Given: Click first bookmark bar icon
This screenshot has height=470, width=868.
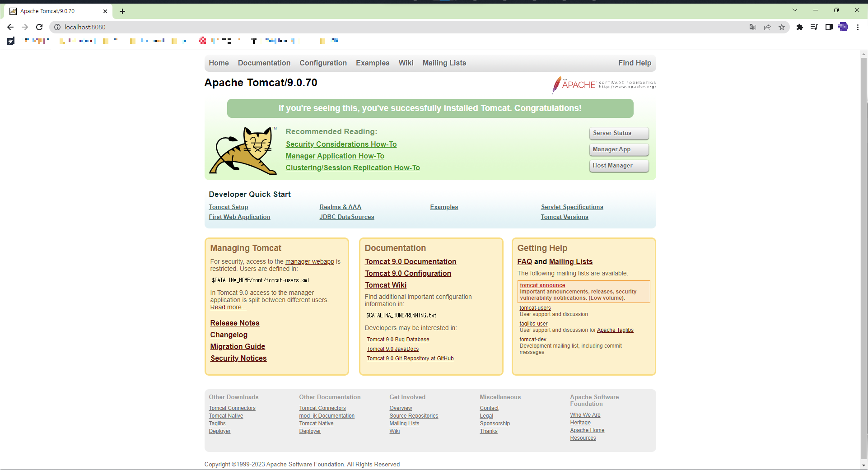Looking at the screenshot, I should [x=11, y=41].
